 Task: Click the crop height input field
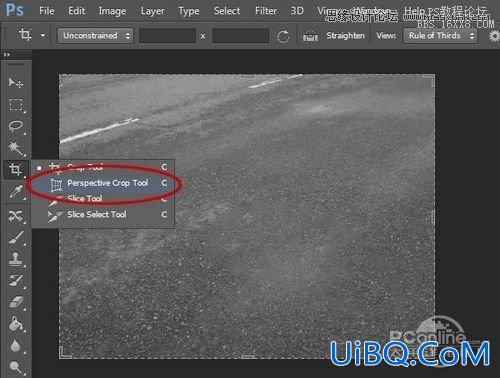click(241, 36)
